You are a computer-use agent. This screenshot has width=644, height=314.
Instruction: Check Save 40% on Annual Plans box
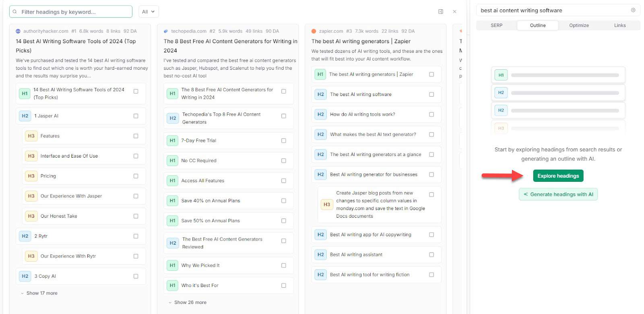pyautogui.click(x=284, y=201)
